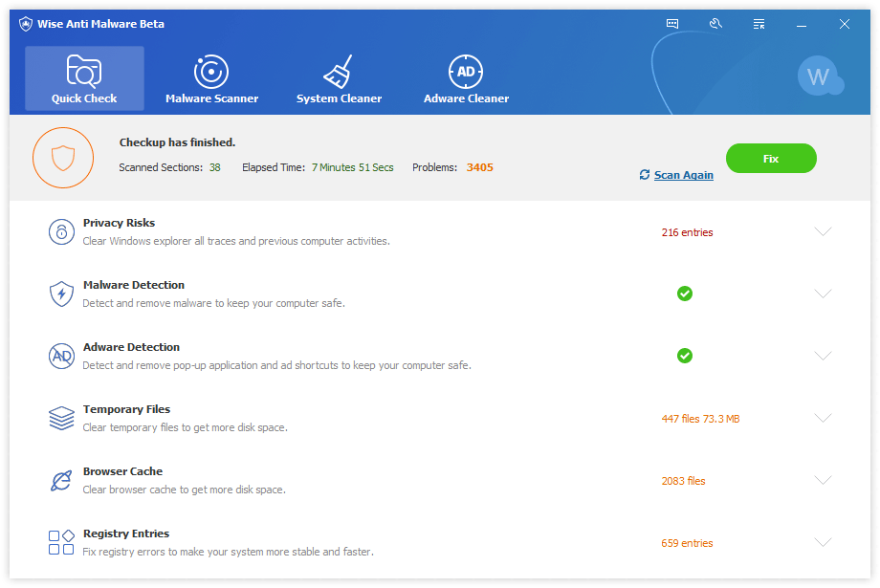Viewport: 880px width, 588px height.
Task: Click the Malware Detection shield icon
Action: click(x=62, y=294)
